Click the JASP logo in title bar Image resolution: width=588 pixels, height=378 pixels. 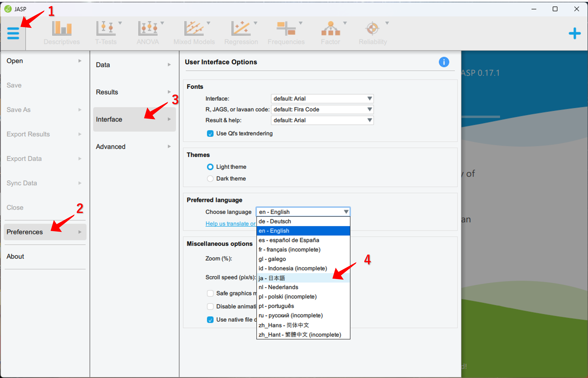point(8,9)
